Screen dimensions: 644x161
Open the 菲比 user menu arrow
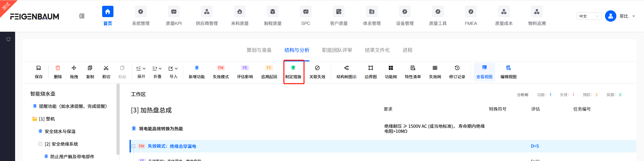click(x=634, y=16)
